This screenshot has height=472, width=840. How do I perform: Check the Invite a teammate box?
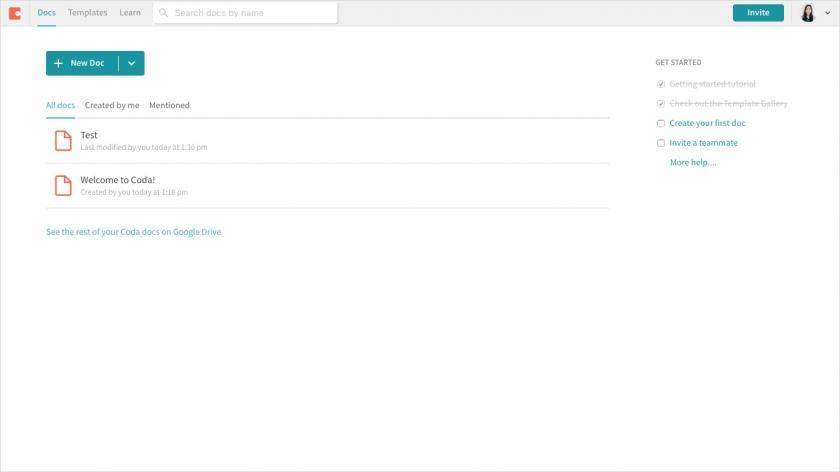click(x=661, y=143)
